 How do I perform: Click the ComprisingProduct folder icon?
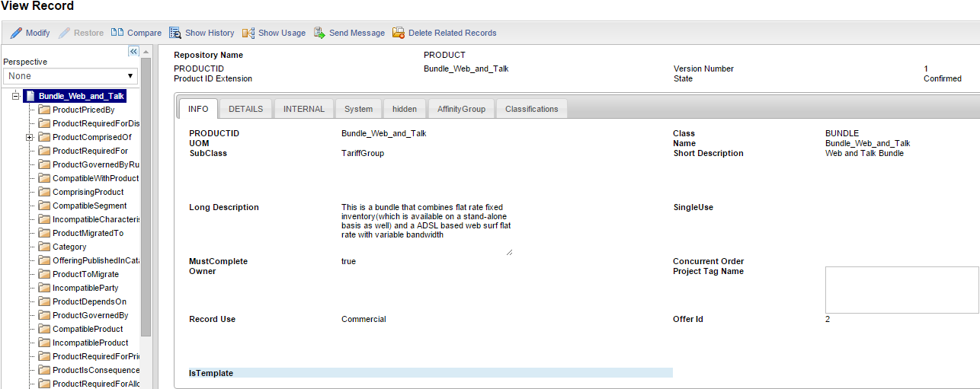coord(44,192)
